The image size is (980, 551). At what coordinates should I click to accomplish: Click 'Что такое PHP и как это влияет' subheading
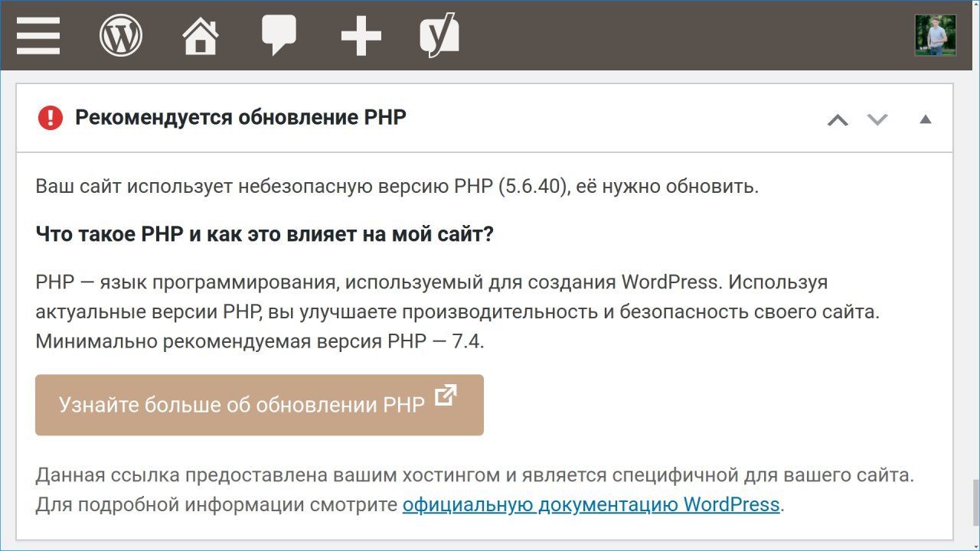tap(265, 234)
